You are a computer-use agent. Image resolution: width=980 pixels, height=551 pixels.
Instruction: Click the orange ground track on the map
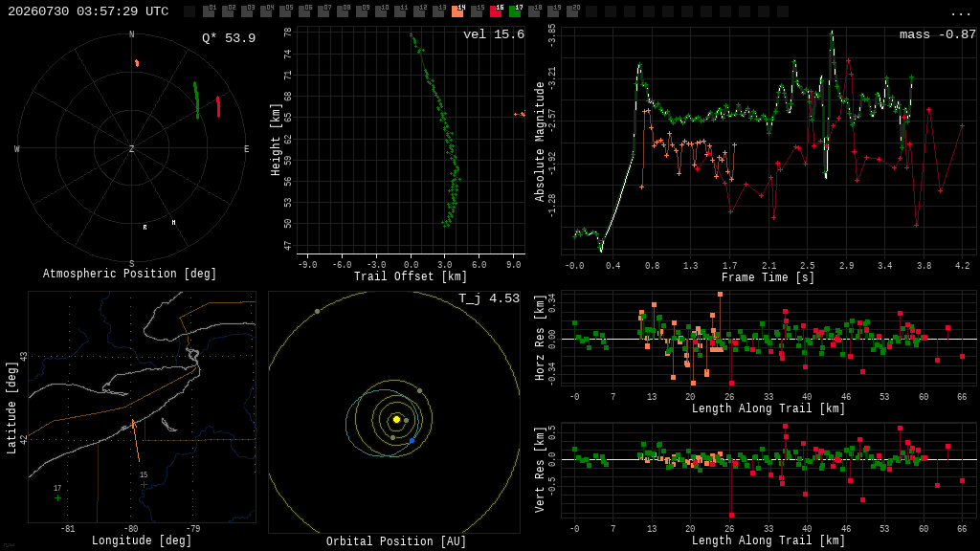[x=136, y=440]
